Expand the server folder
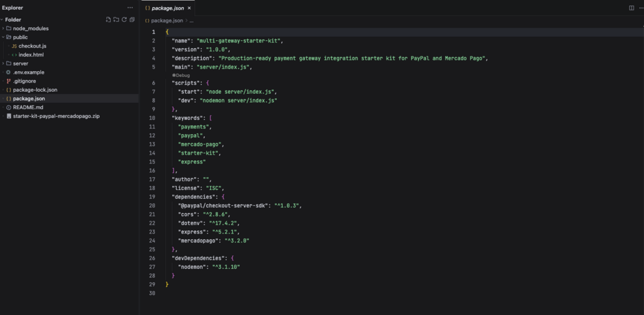The width and height of the screenshot is (644, 315). click(3, 64)
